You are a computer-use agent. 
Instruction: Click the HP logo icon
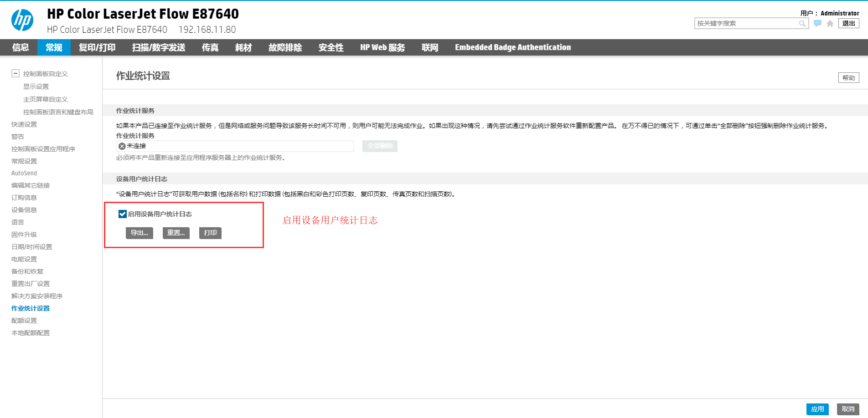pyautogui.click(x=22, y=20)
